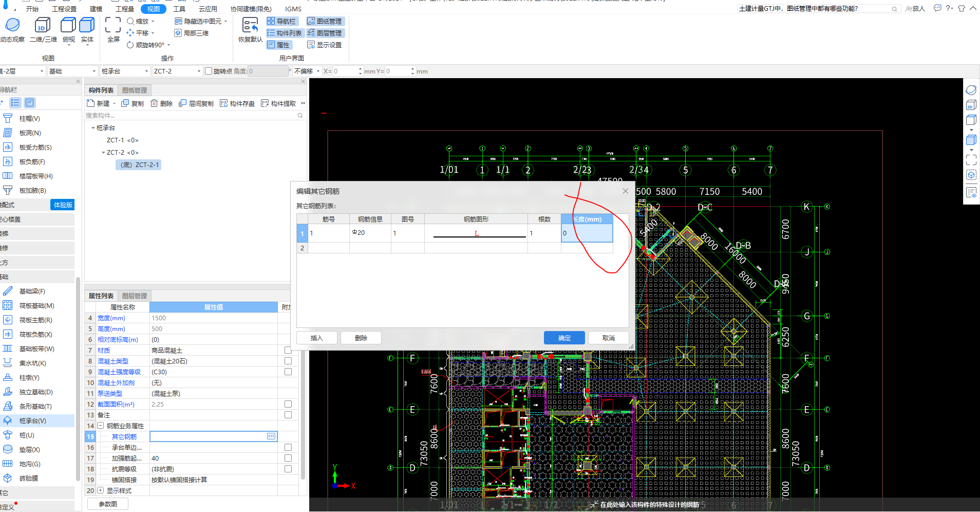Open 显示设置 from the ribbon
The width and height of the screenshot is (980, 512).
pyautogui.click(x=325, y=45)
